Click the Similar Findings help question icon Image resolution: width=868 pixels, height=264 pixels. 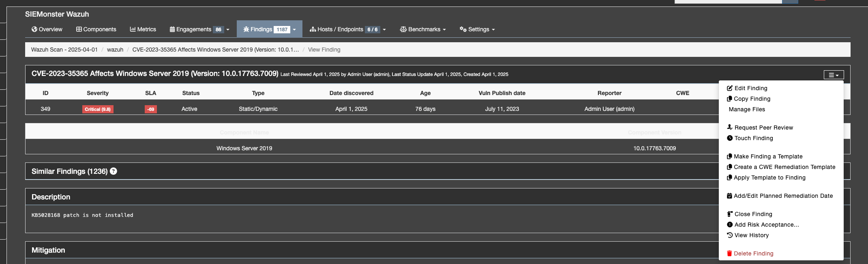114,171
